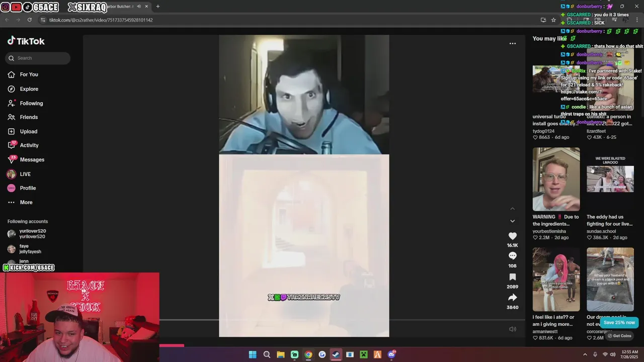Open the Windows Start menu
Screen dimensions: 644x362
253,354
